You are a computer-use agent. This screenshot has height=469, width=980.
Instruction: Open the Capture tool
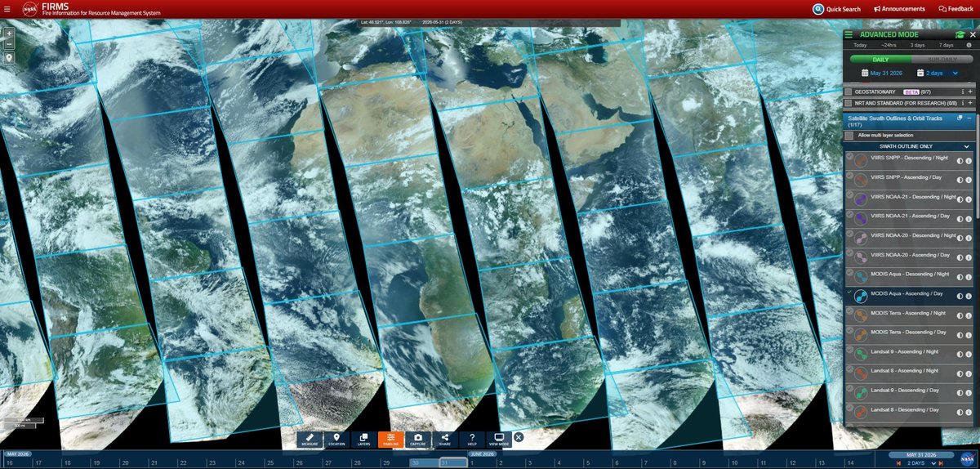click(417, 440)
